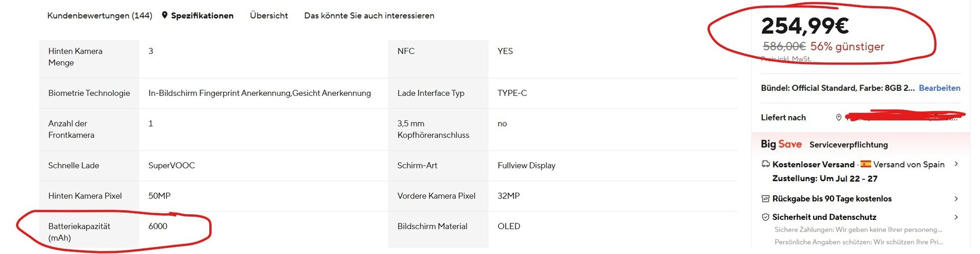Click the Bündel Official Standard selection text
Screen dimensions: 980x254
837,88
